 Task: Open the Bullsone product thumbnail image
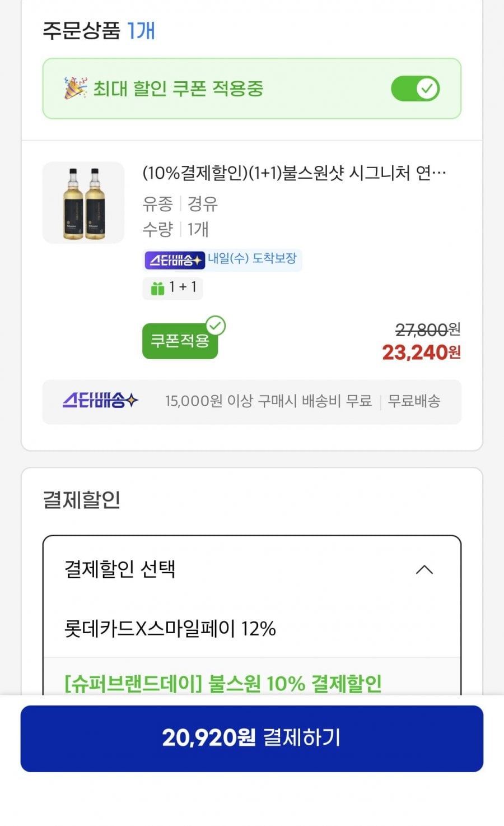[83, 203]
